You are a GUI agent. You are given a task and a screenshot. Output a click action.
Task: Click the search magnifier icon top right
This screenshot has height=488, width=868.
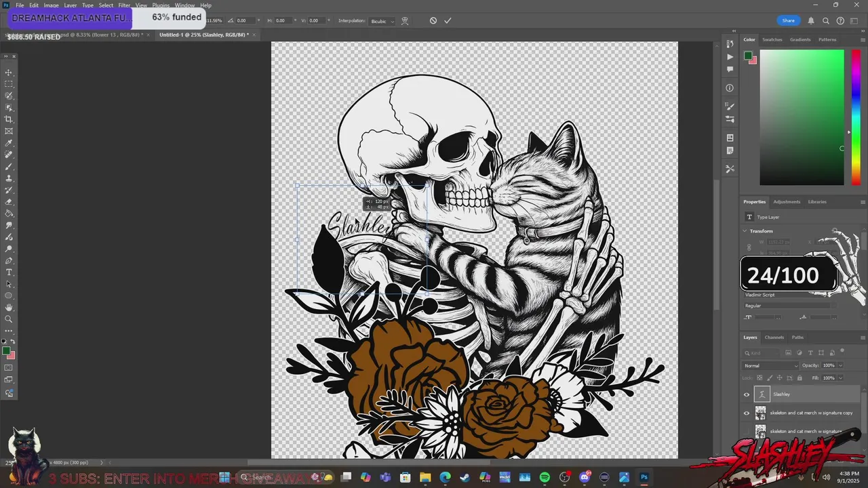pyautogui.click(x=826, y=20)
